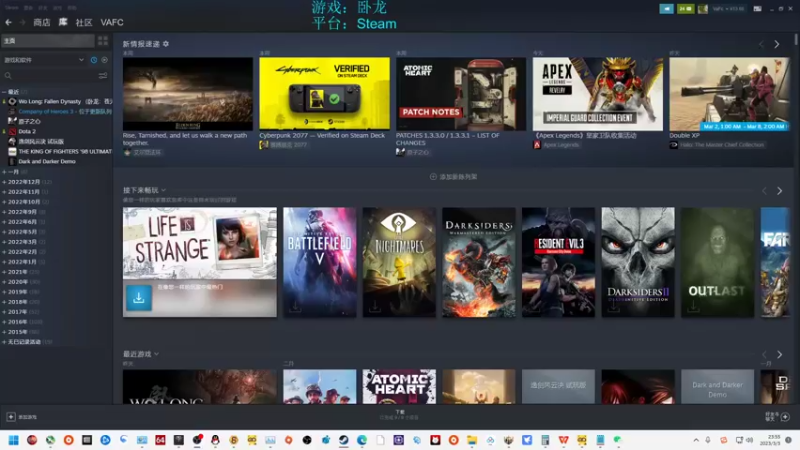
Task: Enter Big Picture mode icon
Action: 758,9
